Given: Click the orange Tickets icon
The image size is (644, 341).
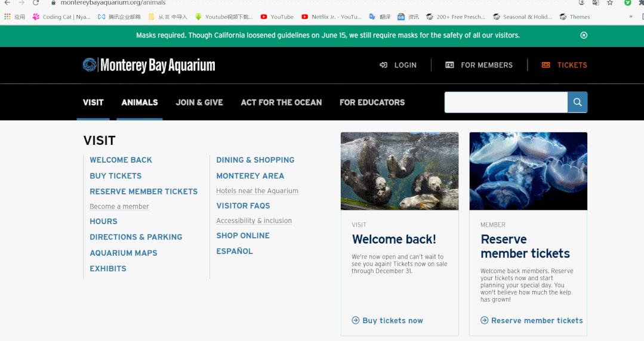Looking at the screenshot, I should (x=546, y=65).
